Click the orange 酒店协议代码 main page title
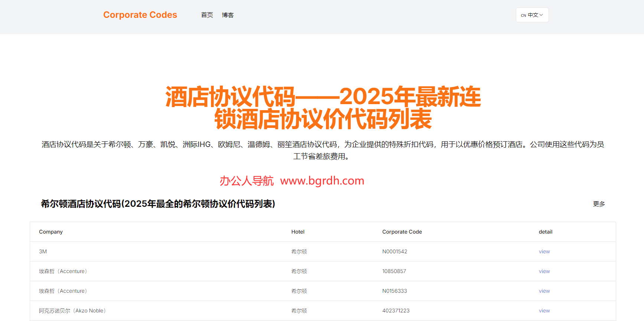The height and width of the screenshot is (321, 644). 323,107
